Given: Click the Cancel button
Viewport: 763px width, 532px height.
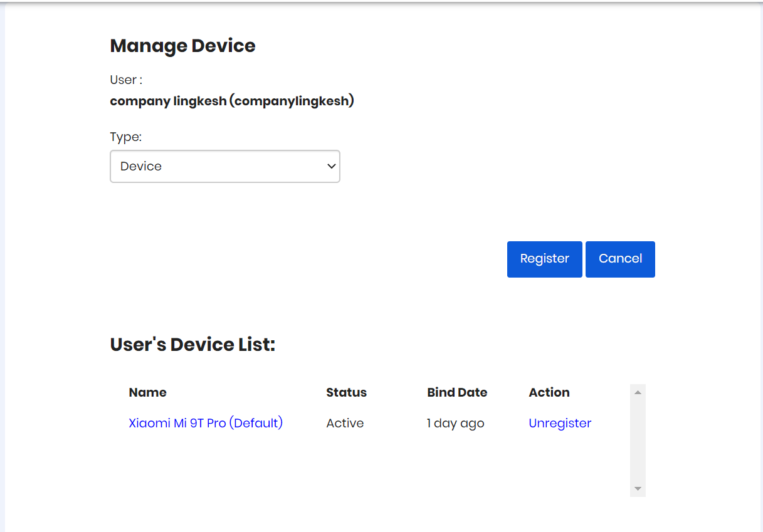Looking at the screenshot, I should click(x=619, y=259).
